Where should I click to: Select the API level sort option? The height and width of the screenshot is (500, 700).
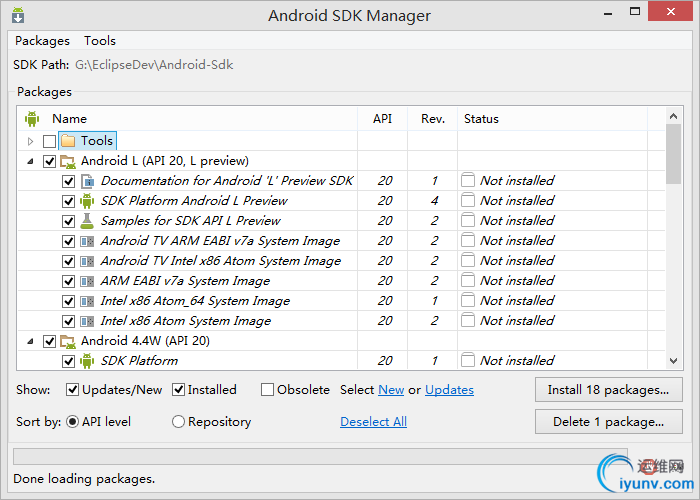(72, 422)
